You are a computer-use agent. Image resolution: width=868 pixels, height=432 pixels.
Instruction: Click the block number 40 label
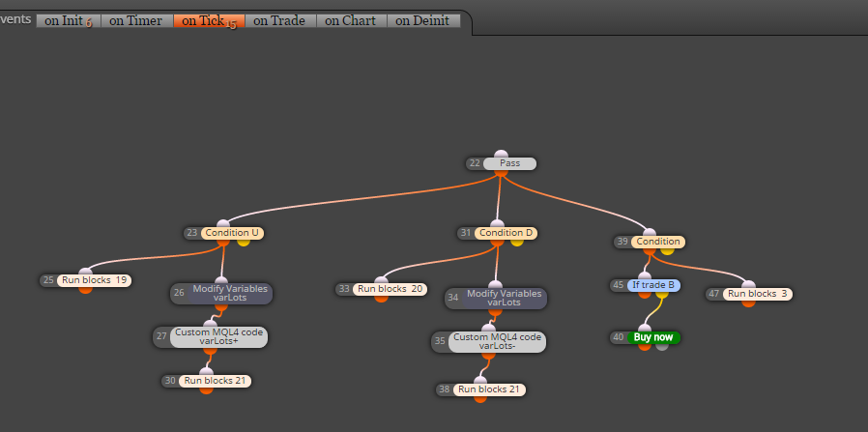coord(619,337)
